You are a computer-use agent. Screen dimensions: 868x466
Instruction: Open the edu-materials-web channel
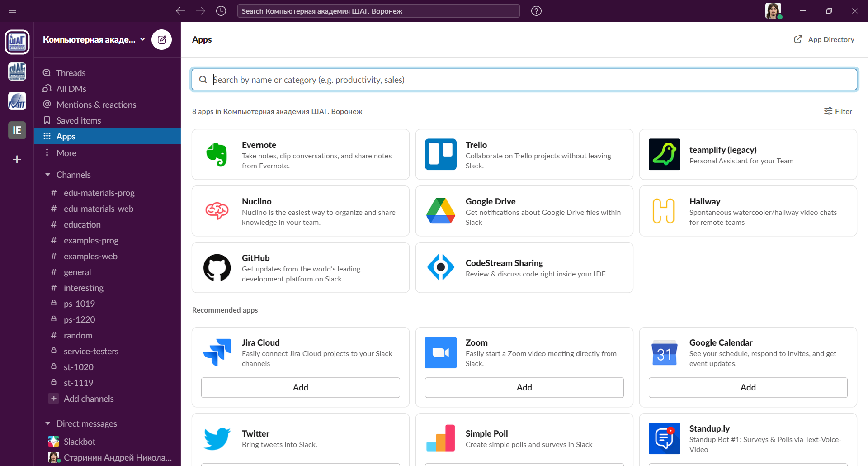107,209
